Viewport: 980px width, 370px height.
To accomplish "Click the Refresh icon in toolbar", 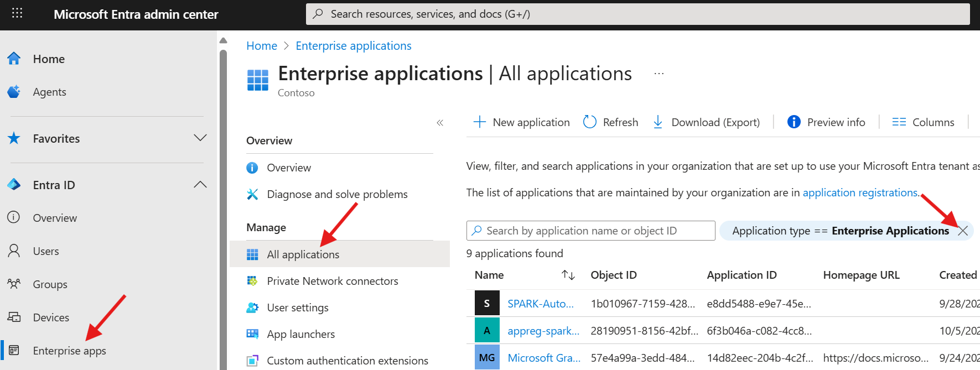I will point(590,122).
